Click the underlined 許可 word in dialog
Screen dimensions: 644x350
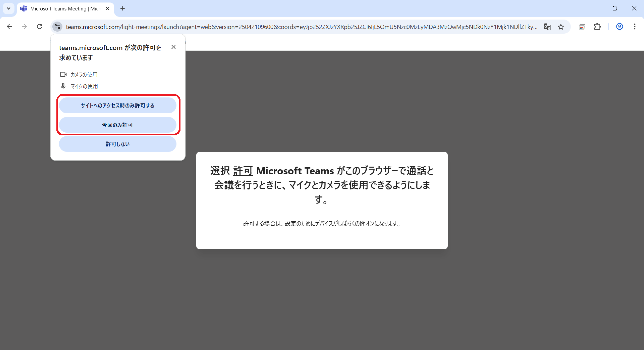[243, 171]
